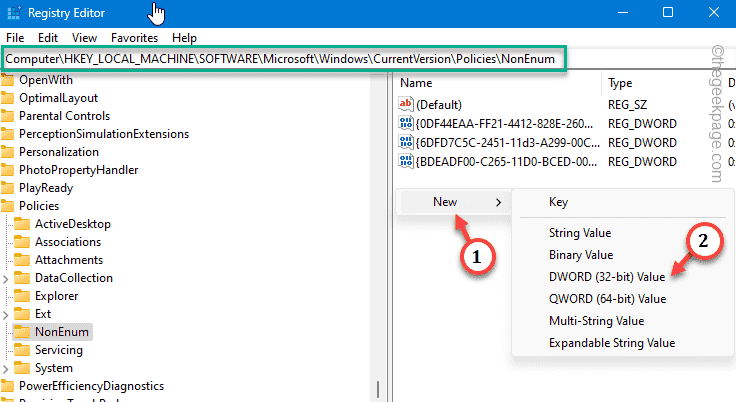Click the string icon of the (Default) value
This screenshot has width=736, height=402.
click(x=406, y=104)
